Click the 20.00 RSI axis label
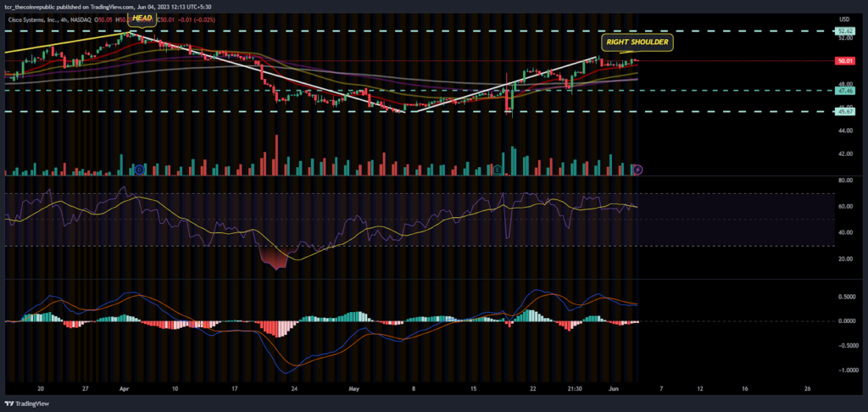The width and height of the screenshot is (868, 412). [x=845, y=259]
